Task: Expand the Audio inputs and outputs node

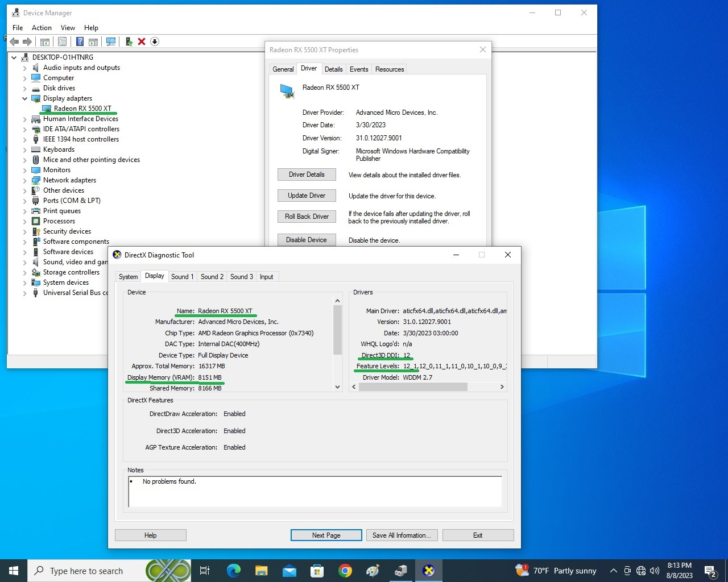Action: click(x=24, y=68)
